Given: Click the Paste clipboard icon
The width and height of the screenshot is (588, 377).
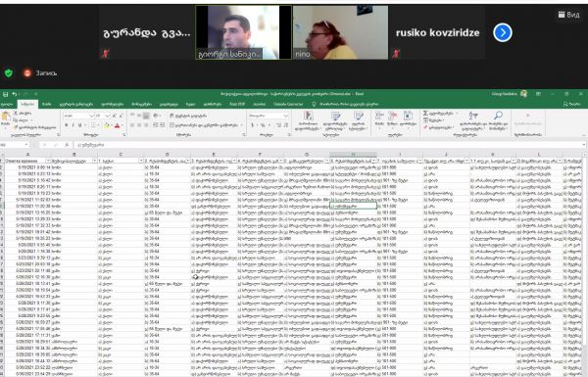Looking at the screenshot, I should click(x=6, y=117).
